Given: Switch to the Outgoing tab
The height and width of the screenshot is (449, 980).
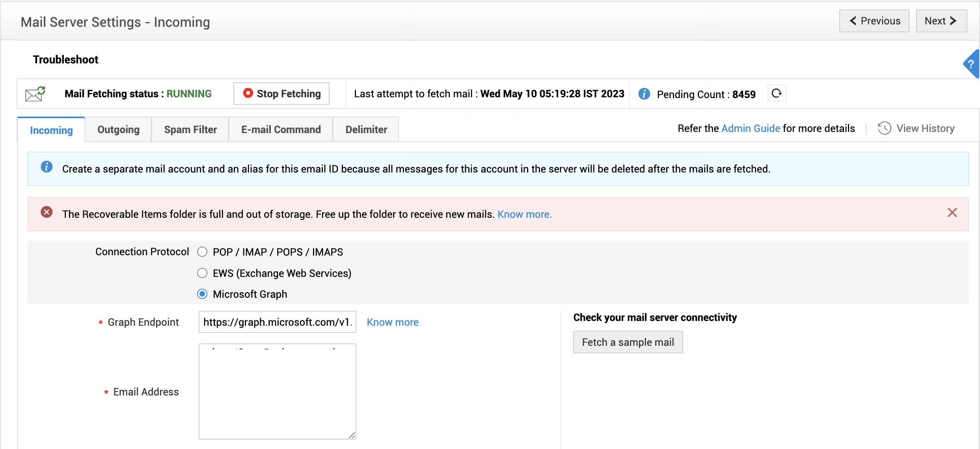Looking at the screenshot, I should pyautogui.click(x=118, y=130).
